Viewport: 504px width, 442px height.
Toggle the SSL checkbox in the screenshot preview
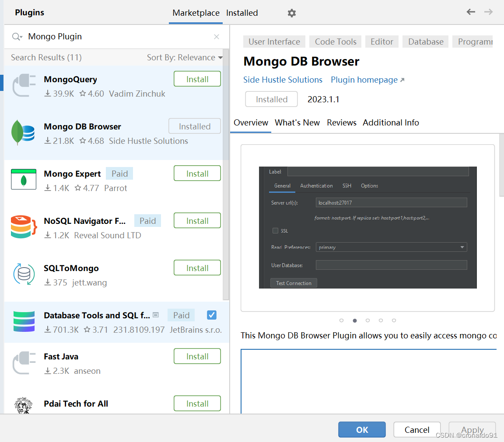pos(275,231)
